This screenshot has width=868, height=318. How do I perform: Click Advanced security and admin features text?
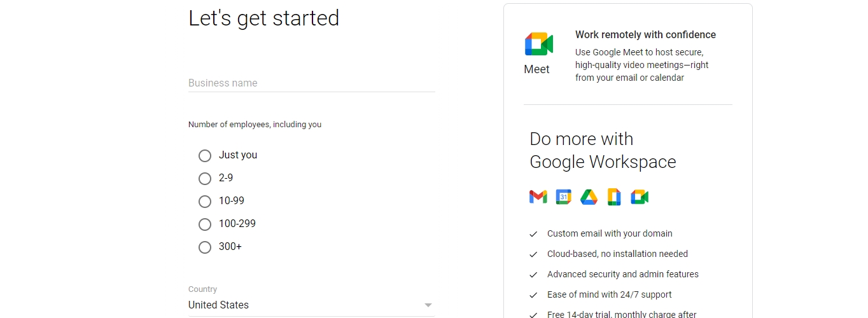click(x=623, y=274)
